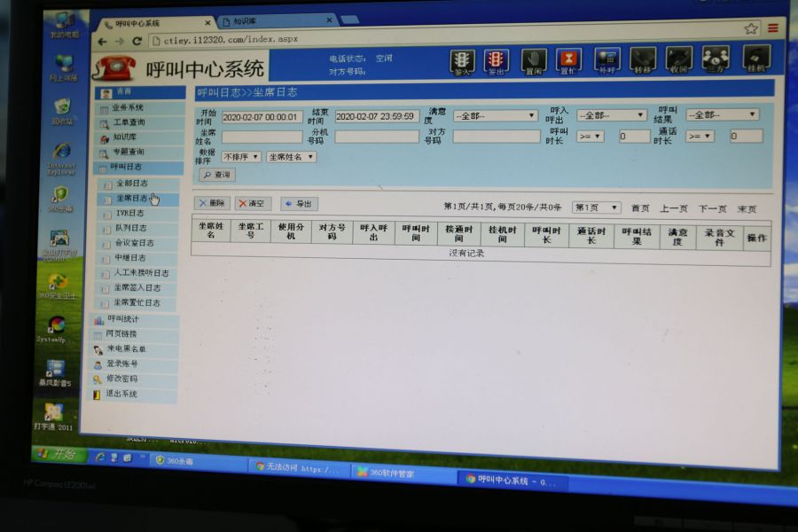Expand the 呼叫结果 call result dropdown
The image size is (798, 532).
click(x=722, y=114)
